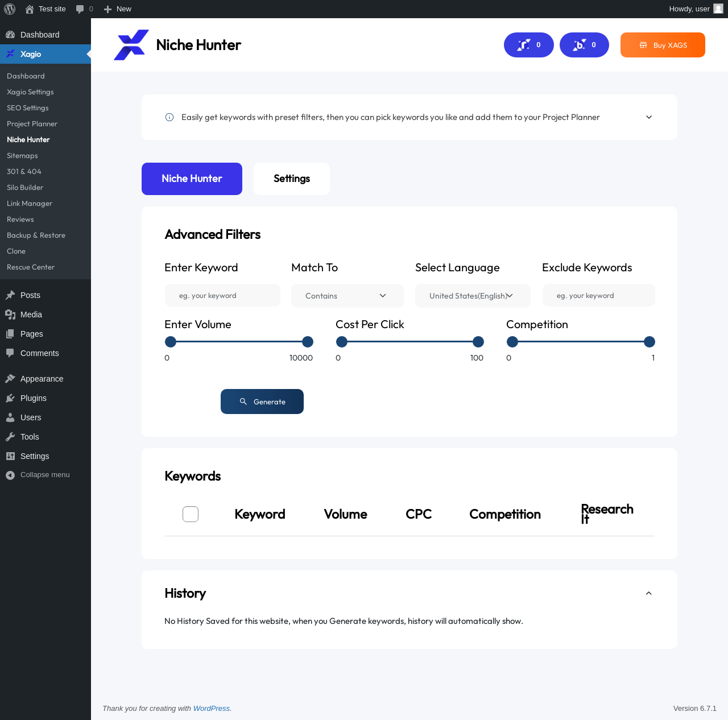Focus the Exclude Keywords input field
Viewport: 728px width, 720px height.
(598, 296)
